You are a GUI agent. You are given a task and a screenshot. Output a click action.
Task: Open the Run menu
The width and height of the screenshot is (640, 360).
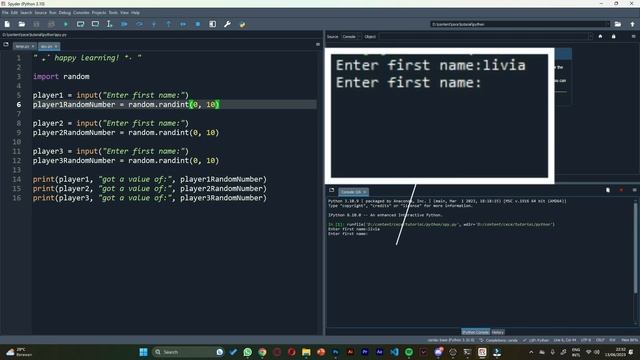53,13
